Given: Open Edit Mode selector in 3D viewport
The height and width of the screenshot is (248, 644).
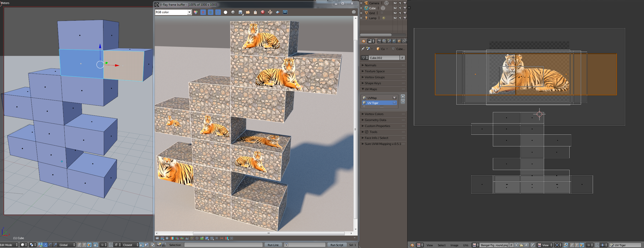Looking at the screenshot, I should pyautogui.click(x=9, y=245).
